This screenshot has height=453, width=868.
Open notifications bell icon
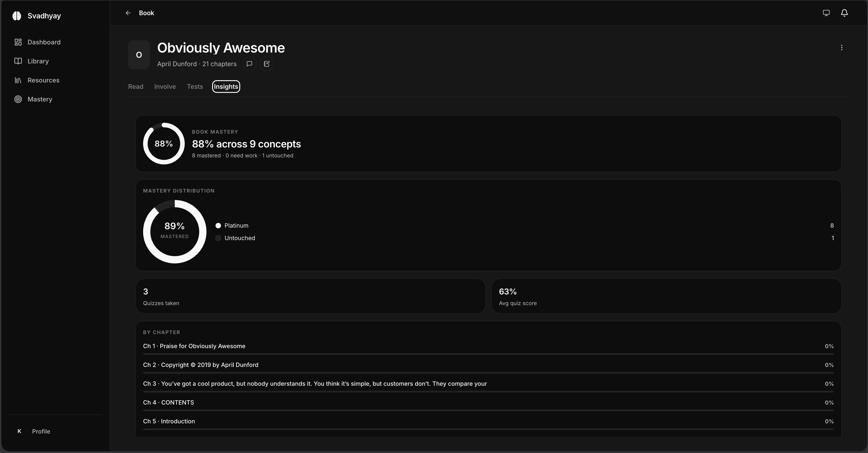point(844,13)
